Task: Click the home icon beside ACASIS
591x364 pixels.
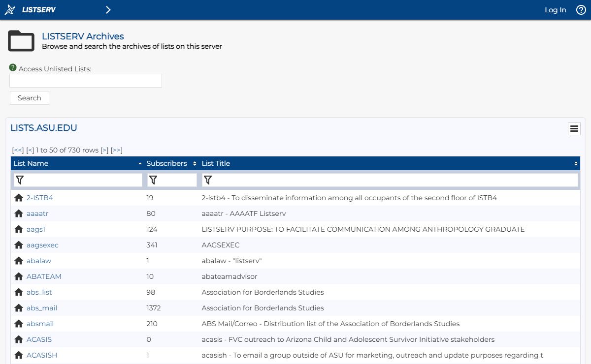Action: click(19, 339)
